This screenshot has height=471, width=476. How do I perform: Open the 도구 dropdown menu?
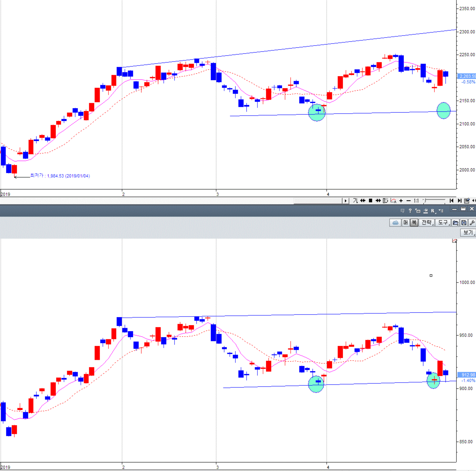point(443,223)
